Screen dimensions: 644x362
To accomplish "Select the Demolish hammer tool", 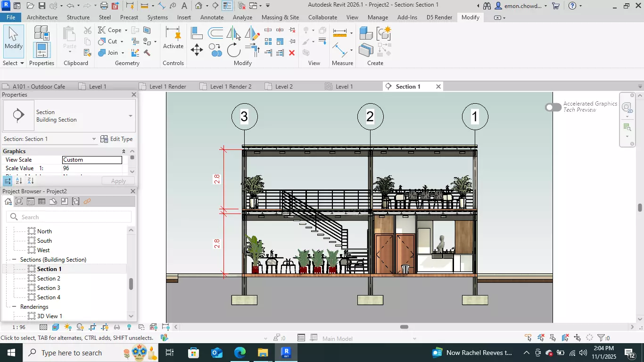I will coord(147,53).
